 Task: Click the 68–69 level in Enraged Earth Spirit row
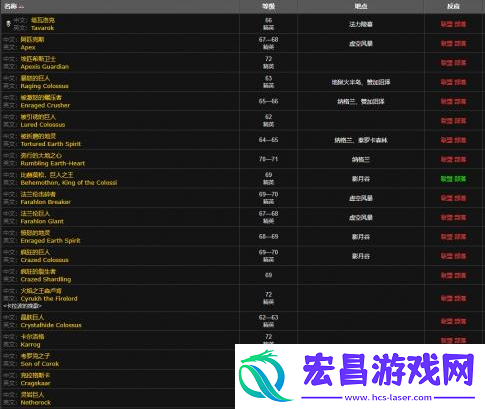point(268,237)
